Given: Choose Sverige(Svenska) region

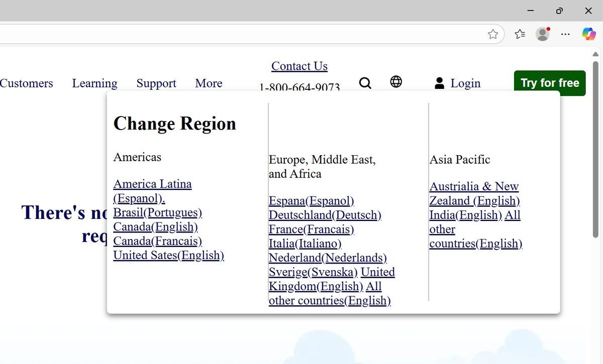Looking at the screenshot, I should 313,272.
